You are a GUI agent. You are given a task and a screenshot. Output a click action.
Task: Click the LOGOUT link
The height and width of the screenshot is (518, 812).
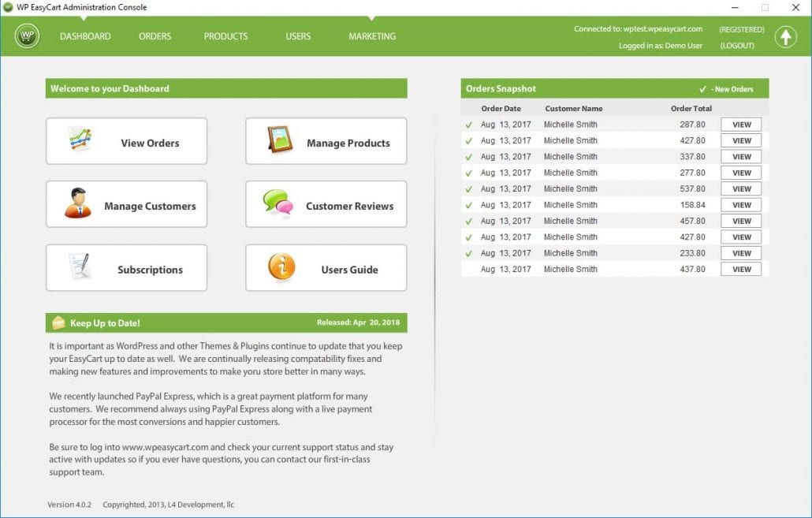[737, 46]
